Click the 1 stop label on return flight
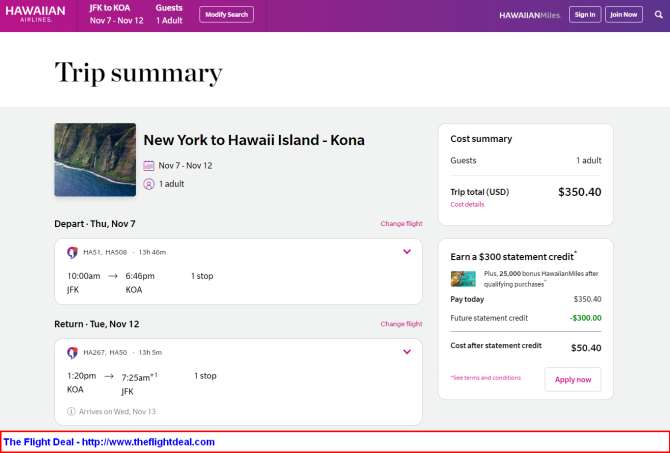 [206, 376]
